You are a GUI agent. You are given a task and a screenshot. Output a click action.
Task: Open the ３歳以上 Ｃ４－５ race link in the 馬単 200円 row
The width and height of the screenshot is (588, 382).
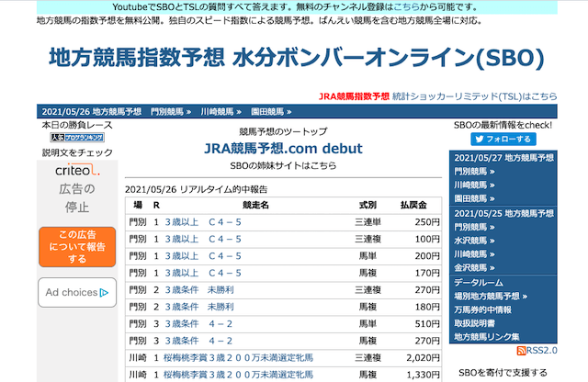tap(203, 256)
